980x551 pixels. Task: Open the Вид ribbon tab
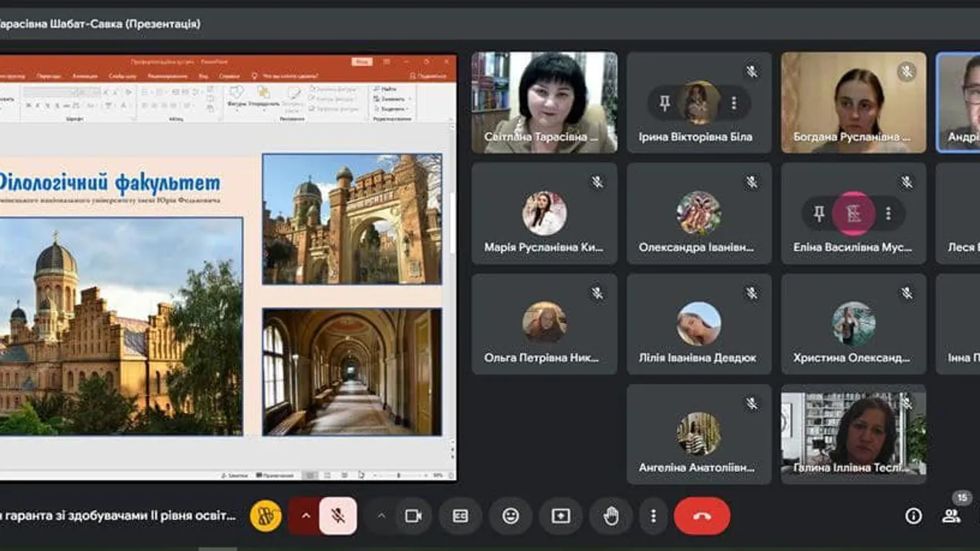[x=204, y=76]
